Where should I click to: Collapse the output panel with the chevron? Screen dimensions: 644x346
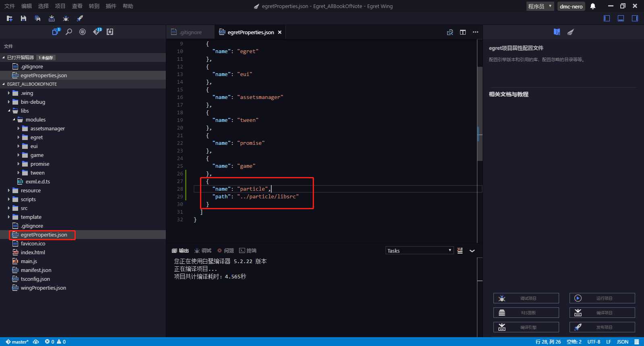[472, 251]
